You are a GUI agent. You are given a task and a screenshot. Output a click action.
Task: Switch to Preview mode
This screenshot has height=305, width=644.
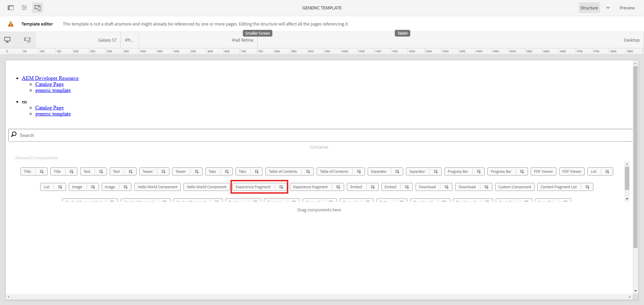(627, 8)
